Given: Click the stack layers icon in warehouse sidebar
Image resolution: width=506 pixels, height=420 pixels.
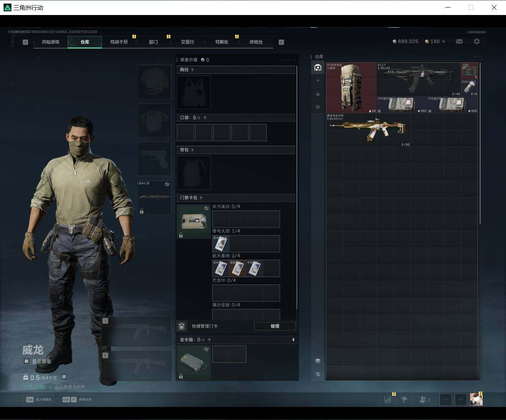Looking at the screenshot, I should [x=318, y=361].
